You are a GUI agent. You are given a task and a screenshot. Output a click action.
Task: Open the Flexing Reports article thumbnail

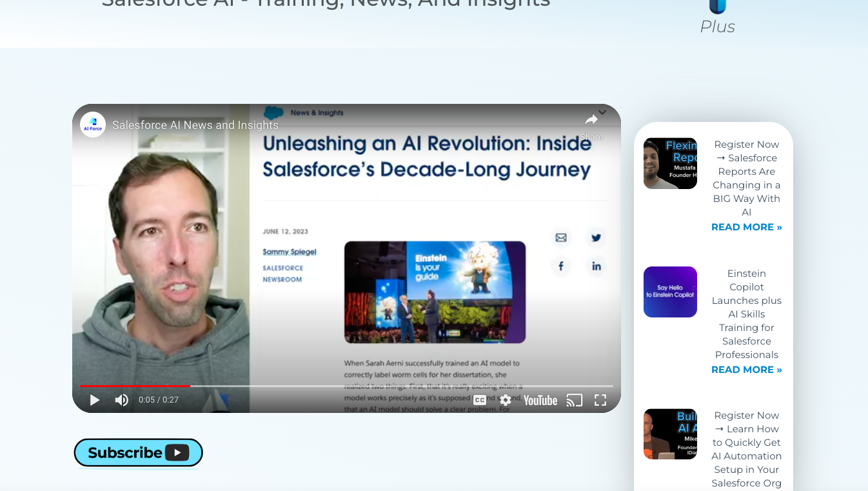pyautogui.click(x=670, y=163)
